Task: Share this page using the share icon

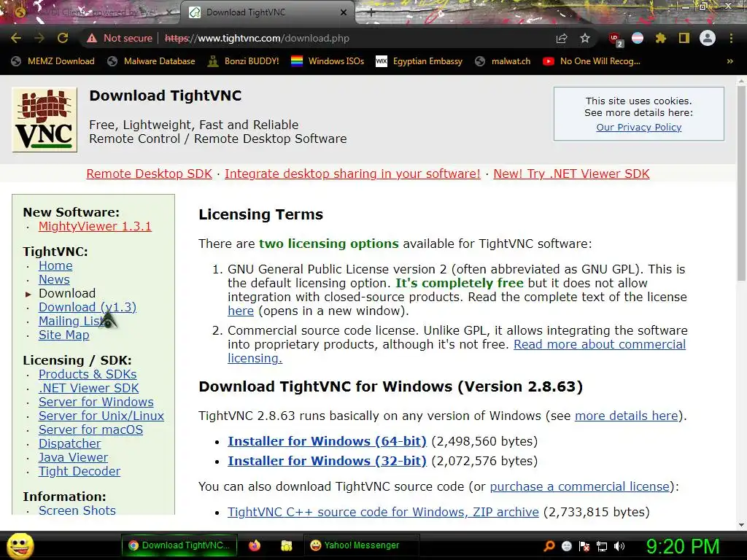Action: click(562, 38)
